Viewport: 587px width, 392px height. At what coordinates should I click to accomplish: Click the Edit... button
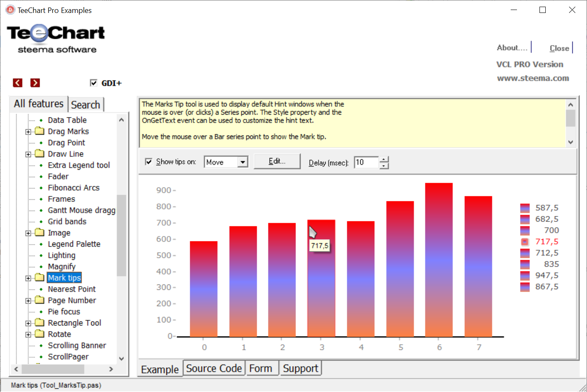click(x=277, y=161)
